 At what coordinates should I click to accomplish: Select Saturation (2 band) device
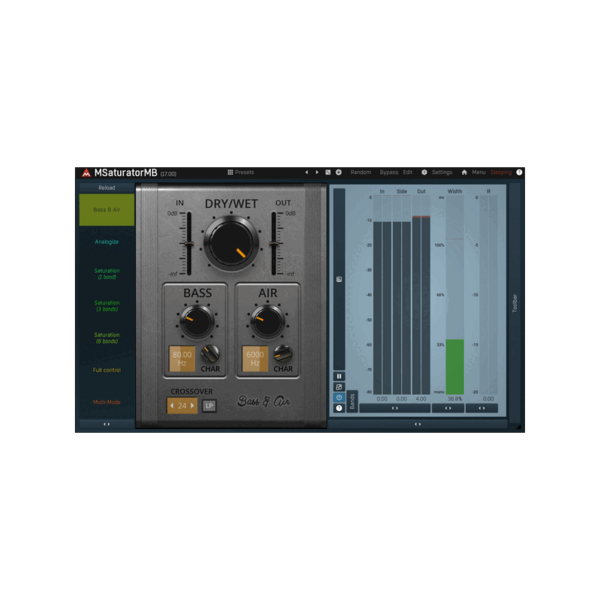click(x=107, y=274)
